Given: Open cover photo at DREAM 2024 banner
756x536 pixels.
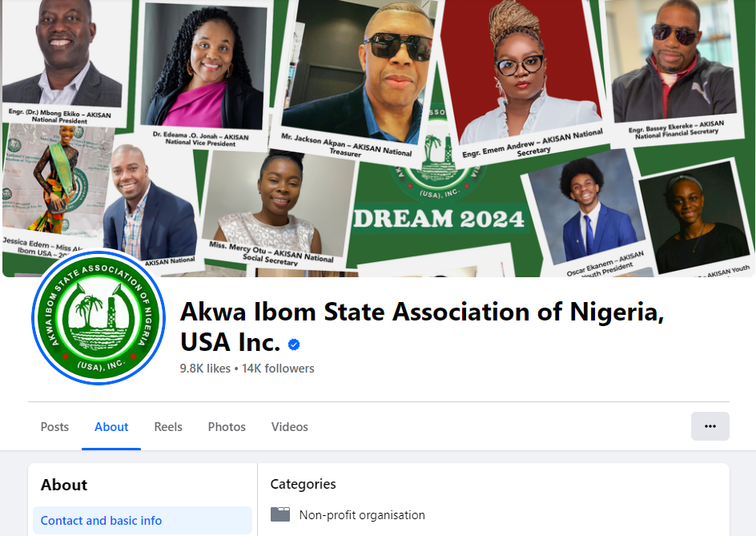Looking at the screenshot, I should (438, 219).
